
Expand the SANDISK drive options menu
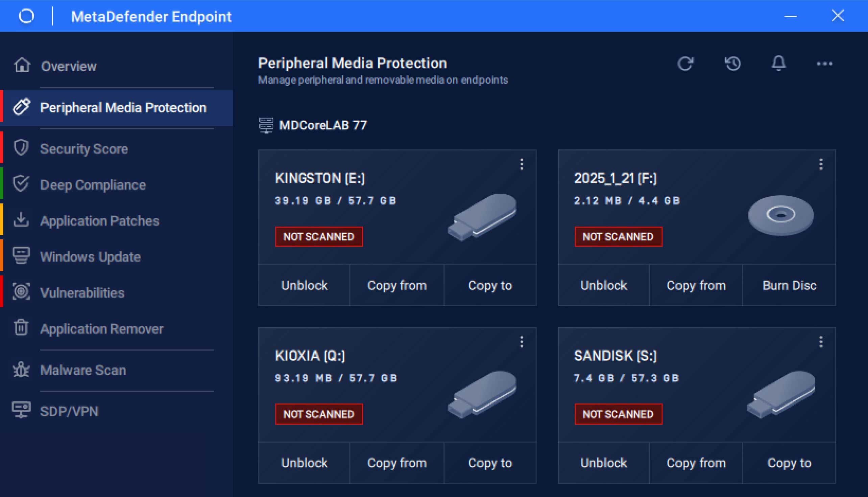821,342
